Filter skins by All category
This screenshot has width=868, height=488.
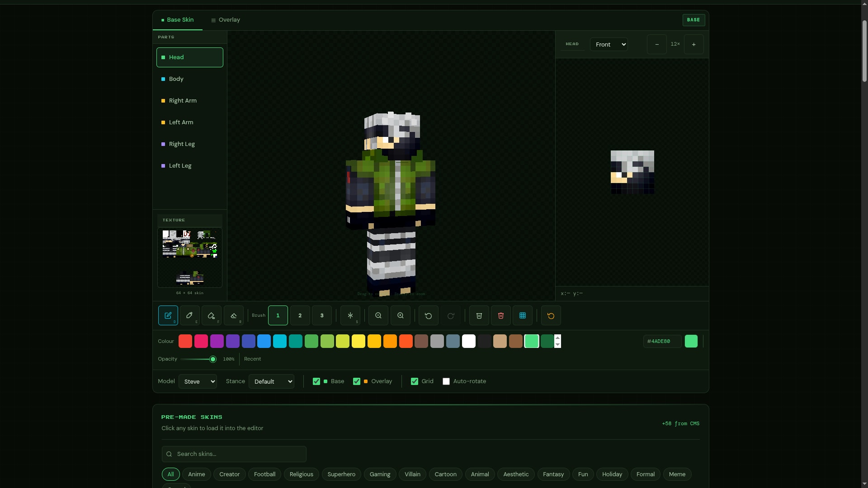[171, 474]
